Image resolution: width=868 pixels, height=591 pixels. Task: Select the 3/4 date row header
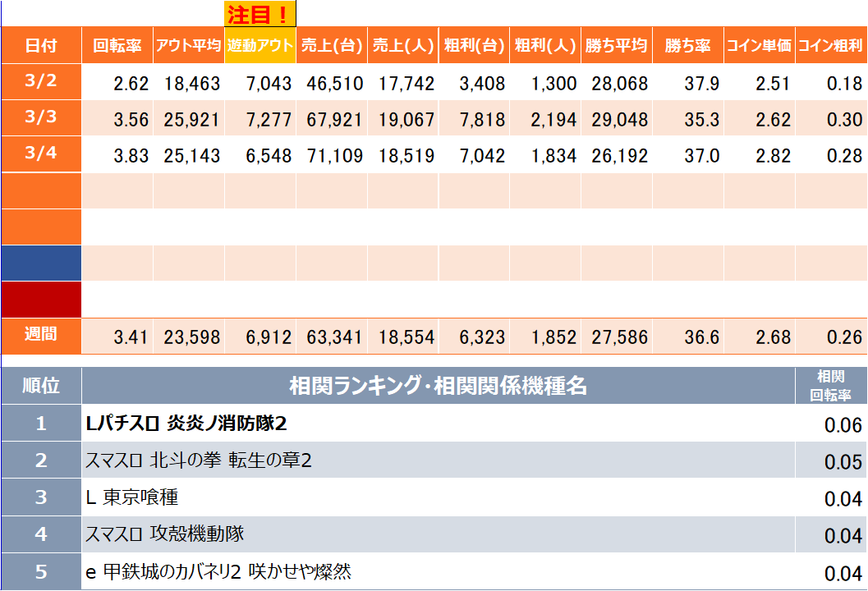(x=41, y=153)
